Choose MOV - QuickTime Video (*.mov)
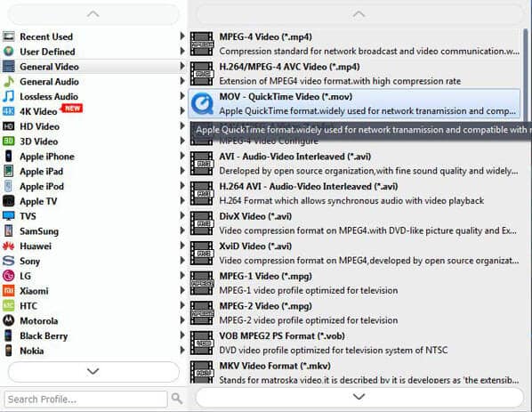The height and width of the screenshot is (412, 532). tap(355, 103)
